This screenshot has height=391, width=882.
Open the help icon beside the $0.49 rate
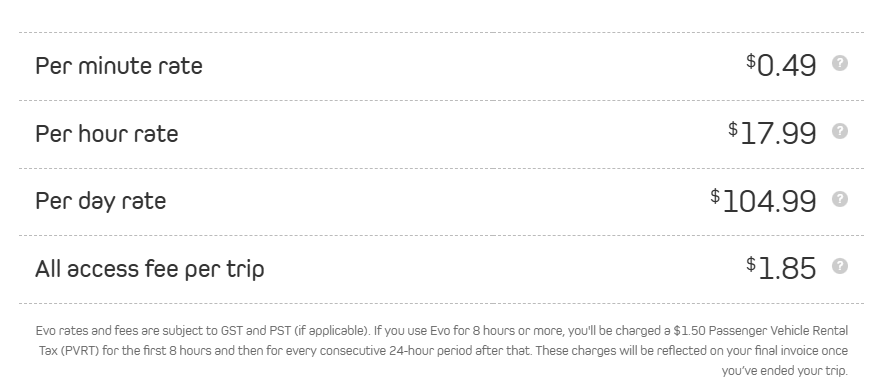[x=839, y=63]
